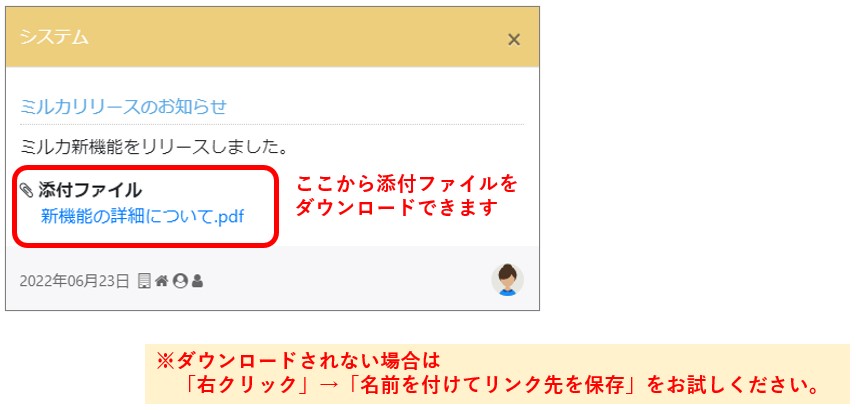Click the ※ダウンロードされない場合は note line
The width and height of the screenshot is (856, 411).
click(298, 361)
